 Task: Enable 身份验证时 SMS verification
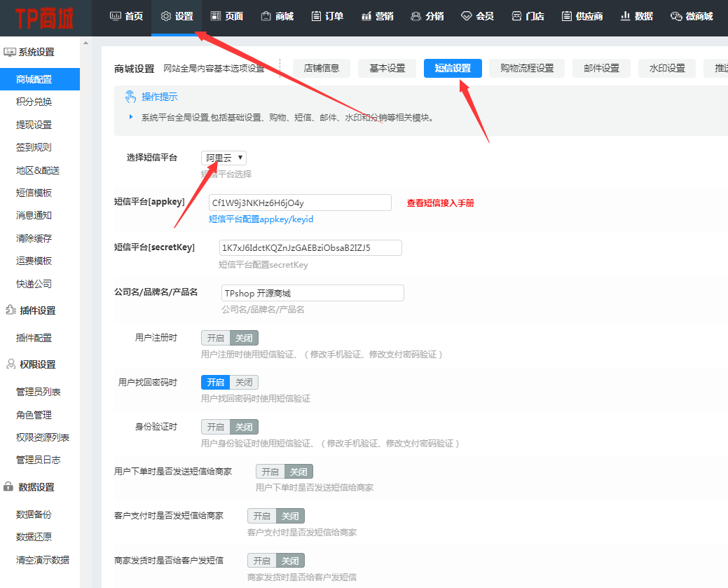coord(215,427)
